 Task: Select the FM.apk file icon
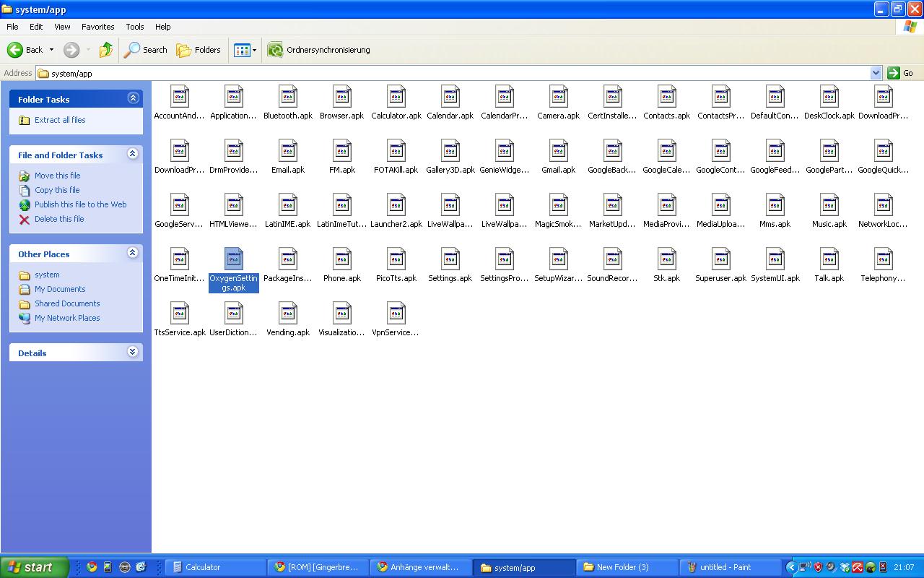pos(342,151)
